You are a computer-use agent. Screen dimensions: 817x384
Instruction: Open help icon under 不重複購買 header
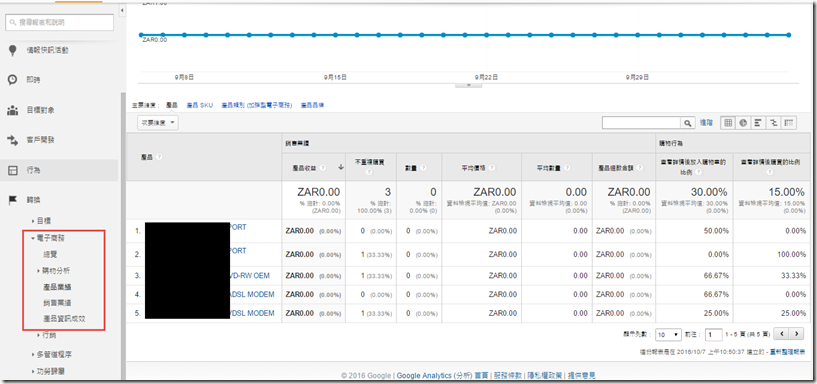pos(370,171)
